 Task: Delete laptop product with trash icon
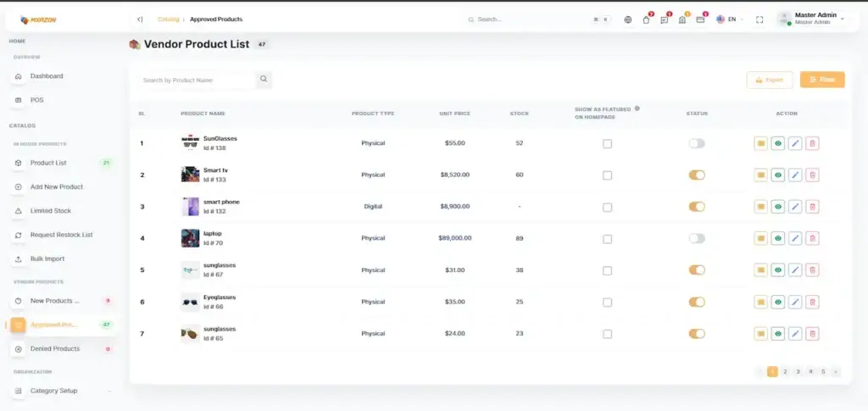point(812,238)
